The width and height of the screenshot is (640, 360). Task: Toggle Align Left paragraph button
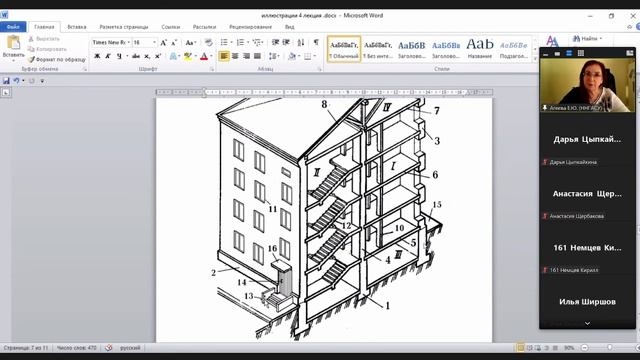tap(224, 56)
